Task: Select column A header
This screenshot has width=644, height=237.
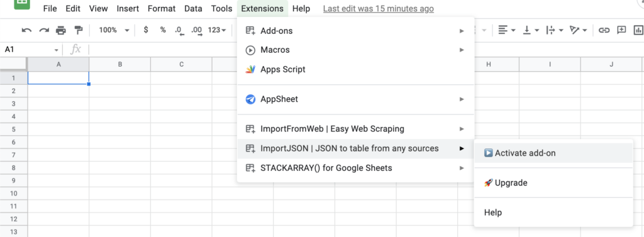Action: 58,65
